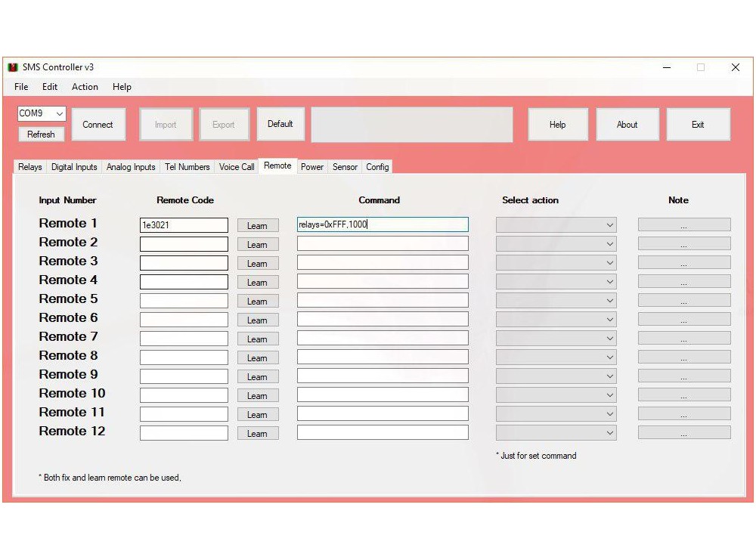
Task: Switch to the Analog Inputs tab
Action: tap(131, 167)
